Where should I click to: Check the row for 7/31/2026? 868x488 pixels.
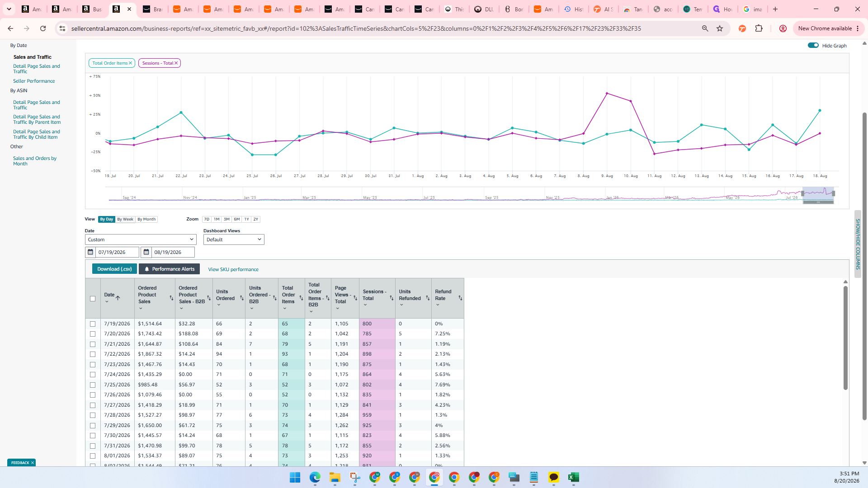coord(93,446)
